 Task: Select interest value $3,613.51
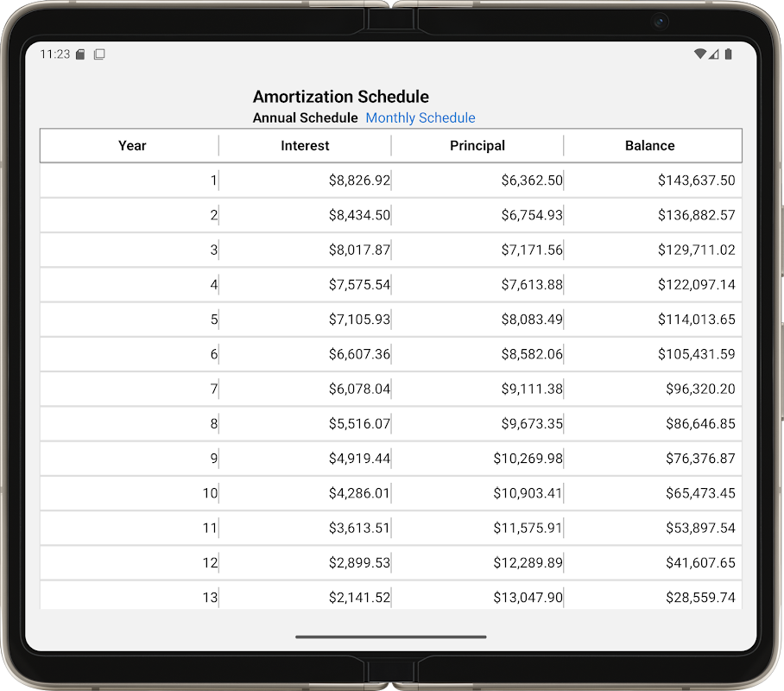(359, 528)
